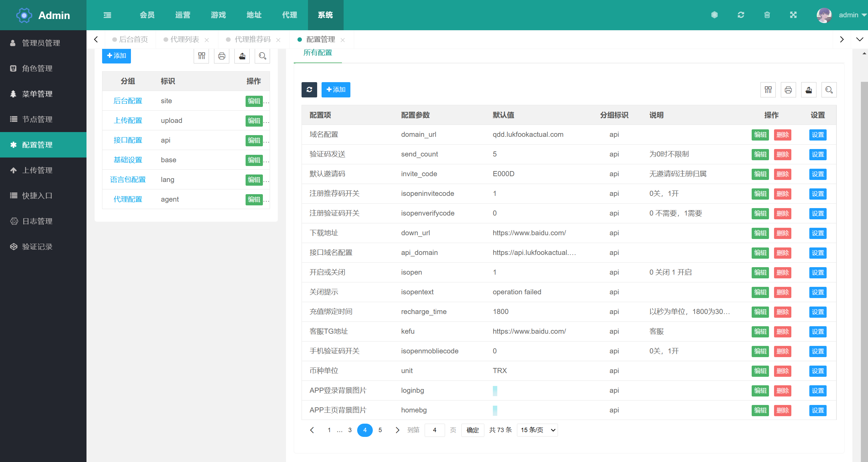868x462 pixels.
Task: Click print icon in right table toolbar
Action: 788,90
